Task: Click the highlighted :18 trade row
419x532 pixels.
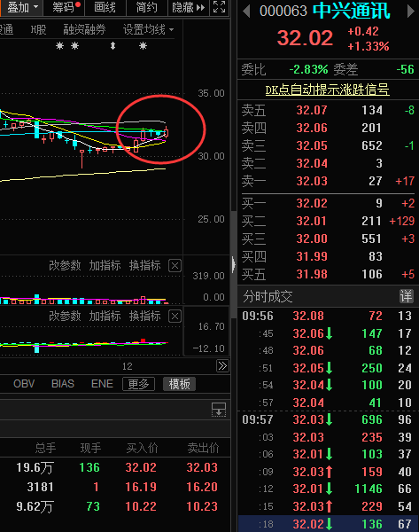Action: coord(328,524)
